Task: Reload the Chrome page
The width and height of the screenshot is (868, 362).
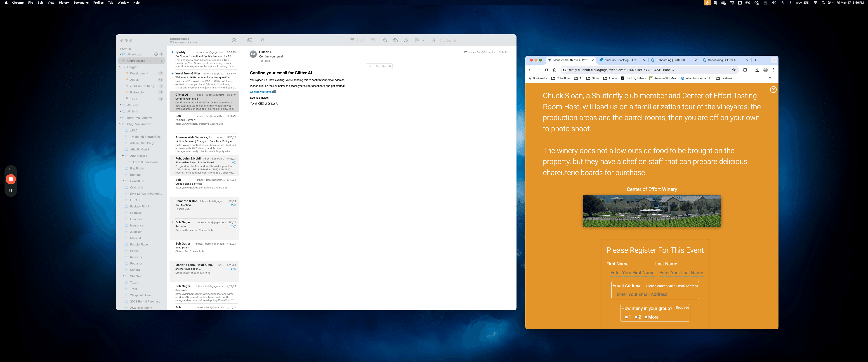Action: [547, 70]
